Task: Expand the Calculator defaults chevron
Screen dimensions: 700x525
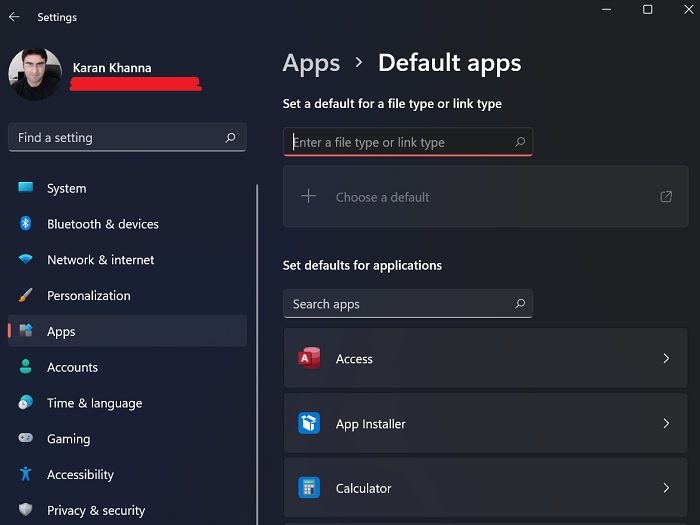Action: click(666, 489)
